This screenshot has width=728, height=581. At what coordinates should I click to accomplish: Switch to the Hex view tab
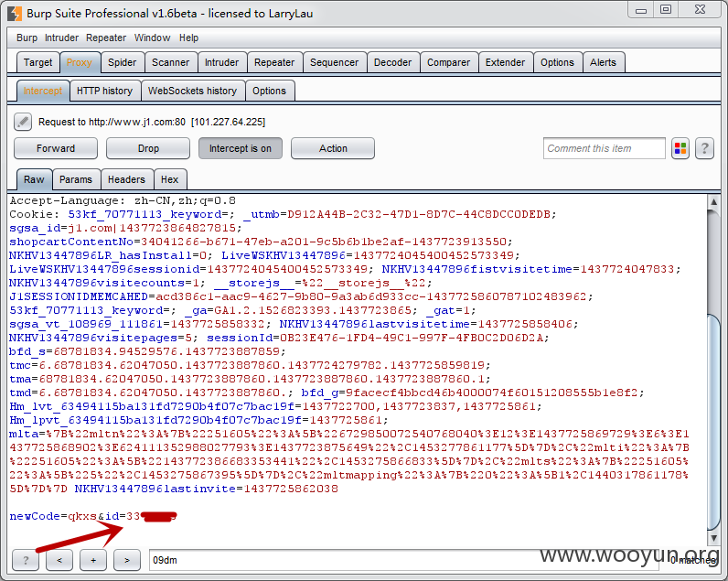pos(170,179)
